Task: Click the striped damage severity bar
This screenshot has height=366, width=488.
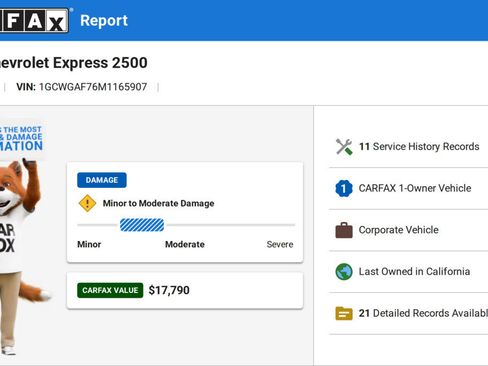Action: point(142,225)
